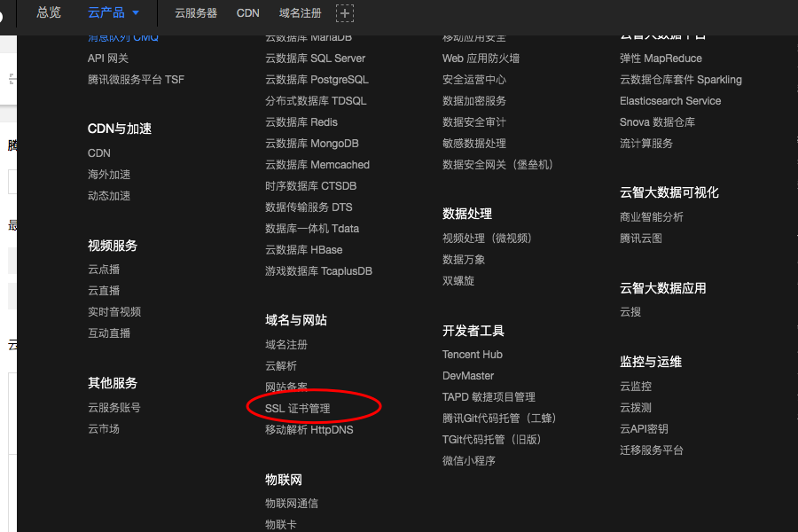Open 云API密钥 under monitoring
Viewport: 798px width, 532px height.
(644, 428)
